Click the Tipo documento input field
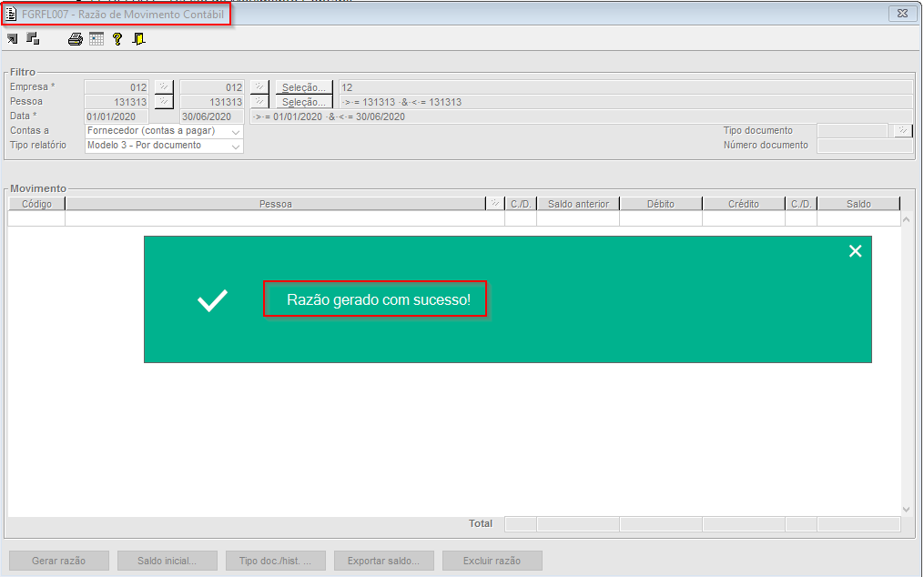 point(852,131)
